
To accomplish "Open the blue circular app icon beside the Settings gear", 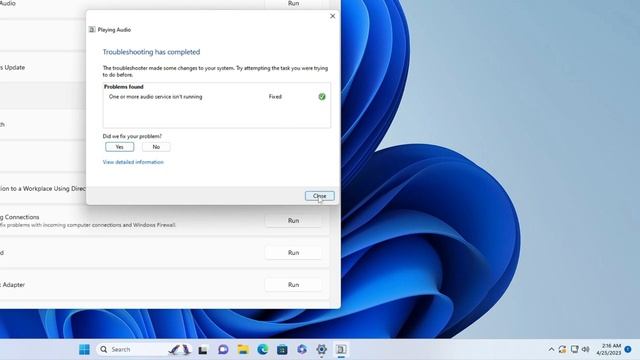I will click(x=302, y=349).
